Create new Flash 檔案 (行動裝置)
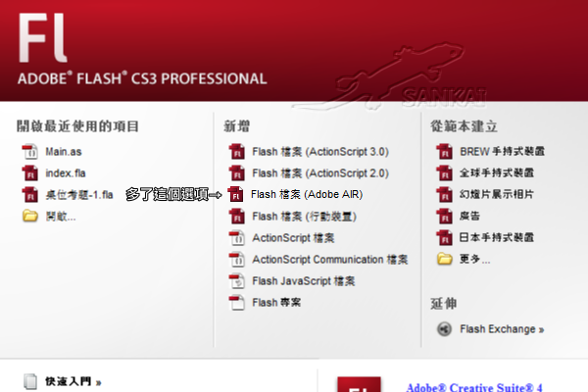 pos(304,217)
